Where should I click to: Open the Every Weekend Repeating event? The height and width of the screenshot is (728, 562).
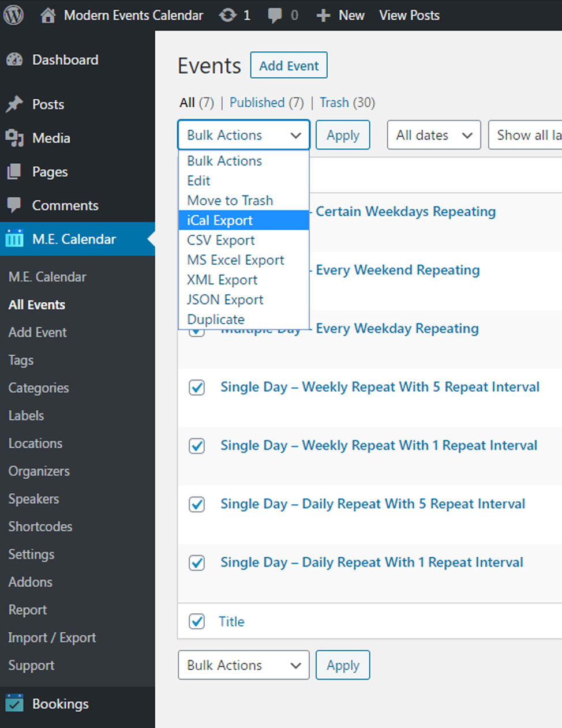point(398,270)
